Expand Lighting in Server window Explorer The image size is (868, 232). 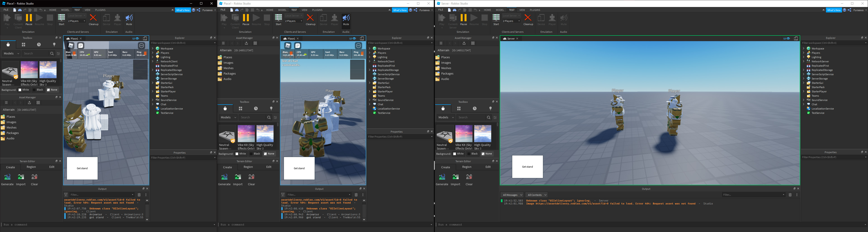click(x=804, y=57)
